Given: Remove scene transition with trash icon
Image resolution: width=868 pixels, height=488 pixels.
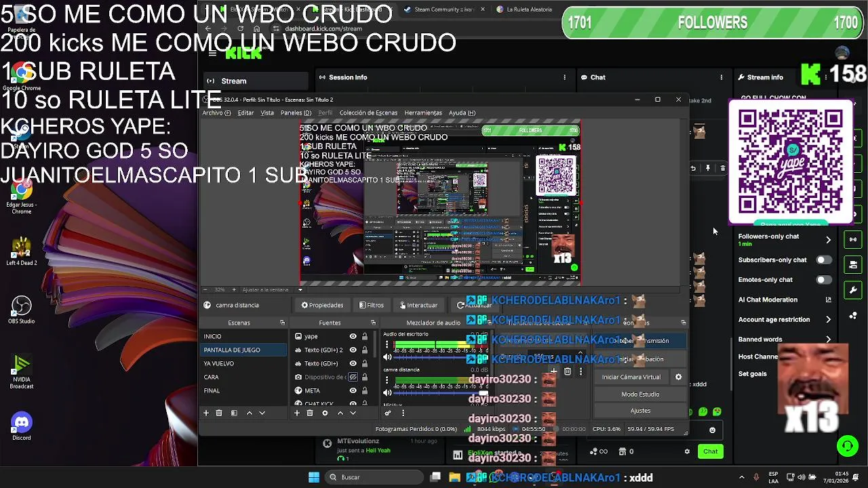Looking at the screenshot, I should [568, 371].
